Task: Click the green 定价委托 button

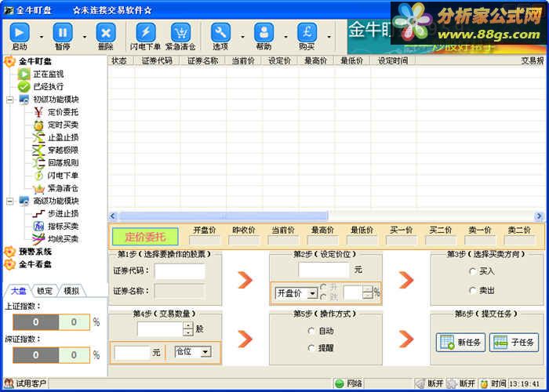Action: pyautogui.click(x=145, y=237)
